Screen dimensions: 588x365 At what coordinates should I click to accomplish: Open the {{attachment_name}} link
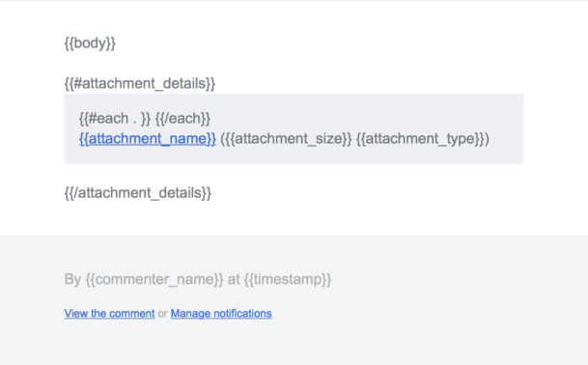click(148, 139)
